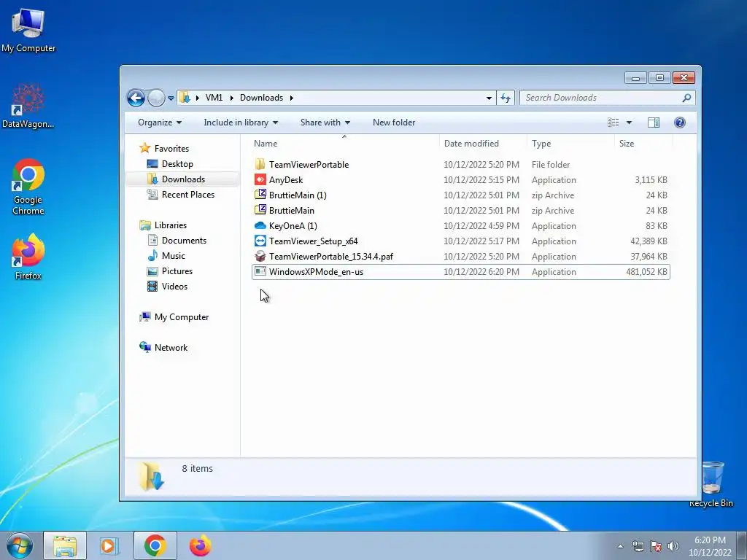Click the folder icon in address bar
747x560 pixels.
click(185, 98)
